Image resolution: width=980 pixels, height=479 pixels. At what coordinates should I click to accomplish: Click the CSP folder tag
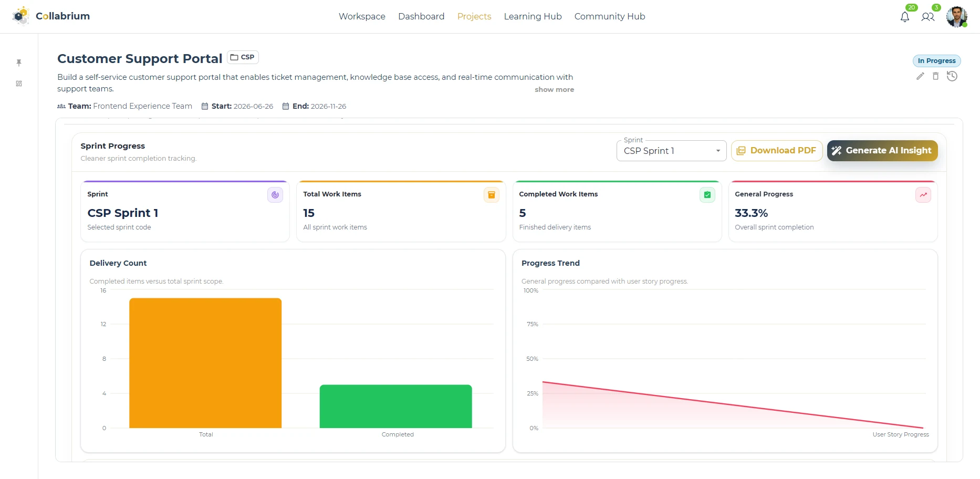point(243,57)
